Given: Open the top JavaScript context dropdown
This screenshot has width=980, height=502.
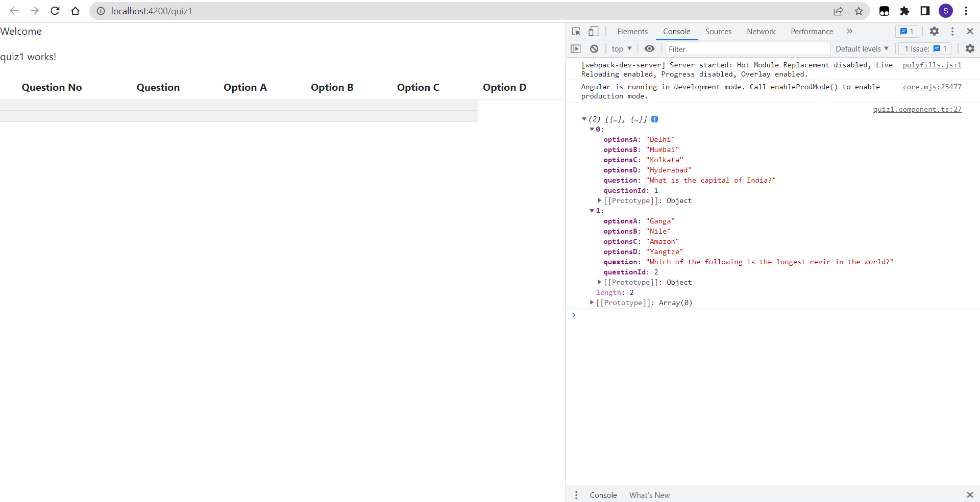Looking at the screenshot, I should tap(622, 49).
